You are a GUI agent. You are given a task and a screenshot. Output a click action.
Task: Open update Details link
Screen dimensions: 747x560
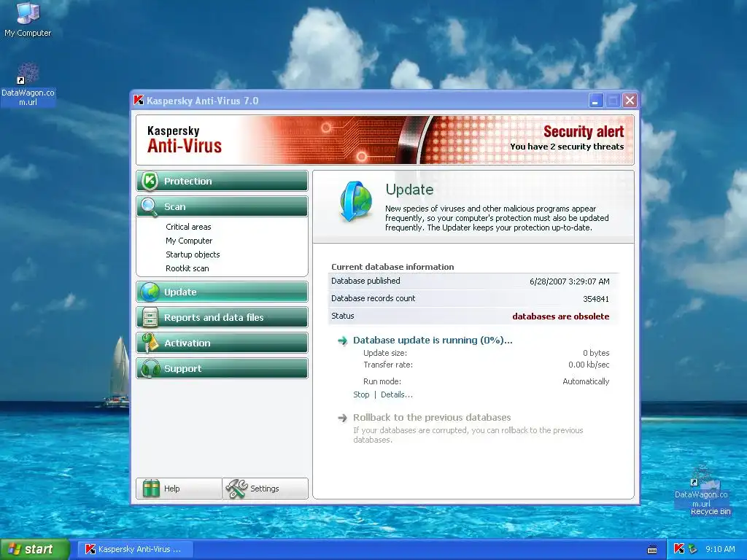396,394
